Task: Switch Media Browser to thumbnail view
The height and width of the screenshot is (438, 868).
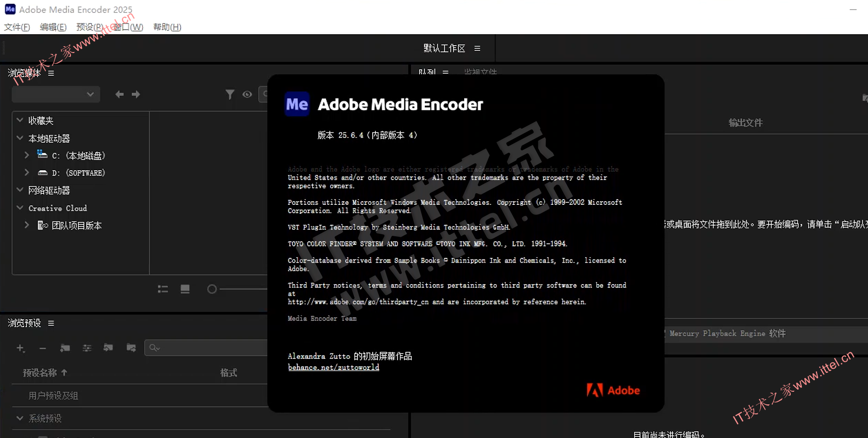Action: [x=185, y=289]
